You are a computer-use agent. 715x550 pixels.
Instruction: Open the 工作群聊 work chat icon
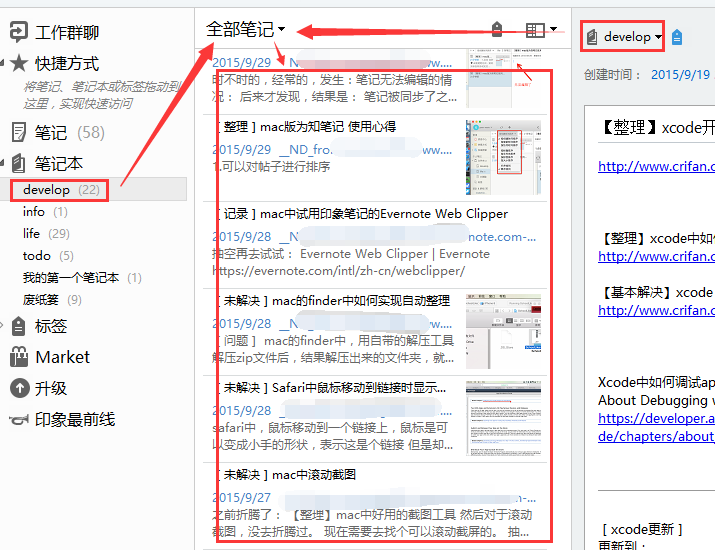pyautogui.click(x=19, y=32)
